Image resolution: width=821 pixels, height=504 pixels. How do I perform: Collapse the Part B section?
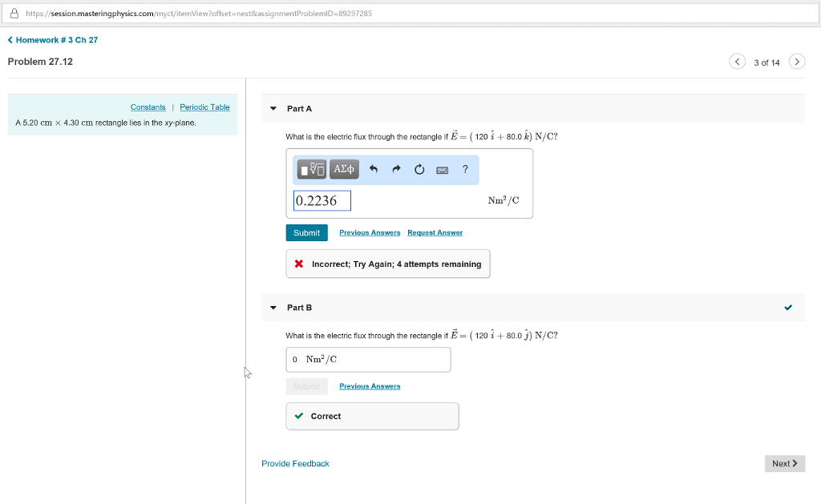coord(273,307)
